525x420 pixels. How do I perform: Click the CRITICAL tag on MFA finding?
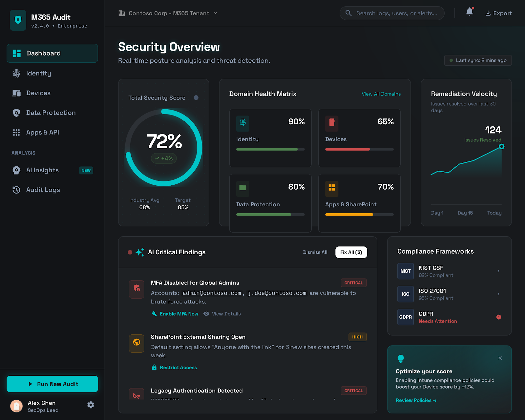(353, 283)
